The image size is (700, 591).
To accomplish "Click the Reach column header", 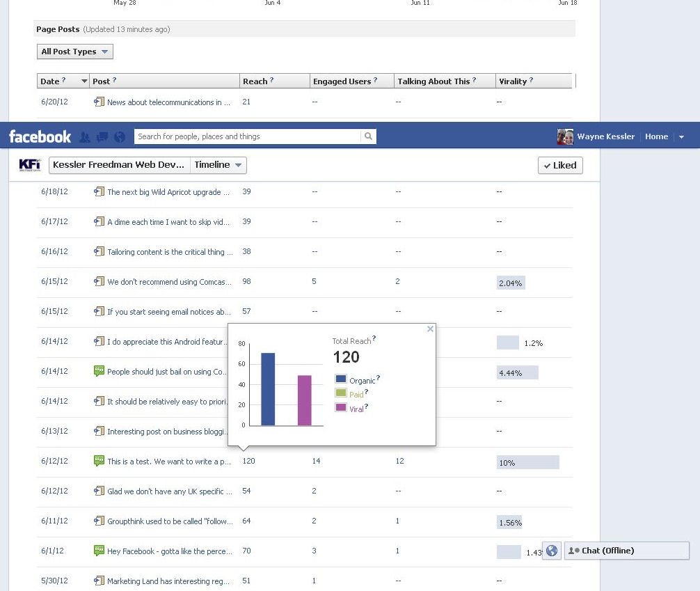I will pyautogui.click(x=275, y=81).
